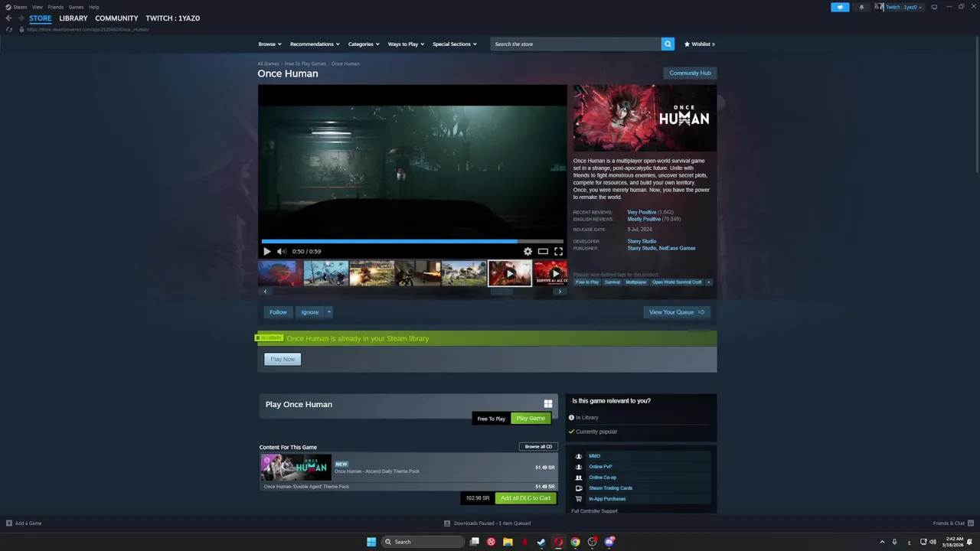Switch to the STORE tab
The height and width of the screenshot is (551, 980).
pyautogui.click(x=41, y=18)
